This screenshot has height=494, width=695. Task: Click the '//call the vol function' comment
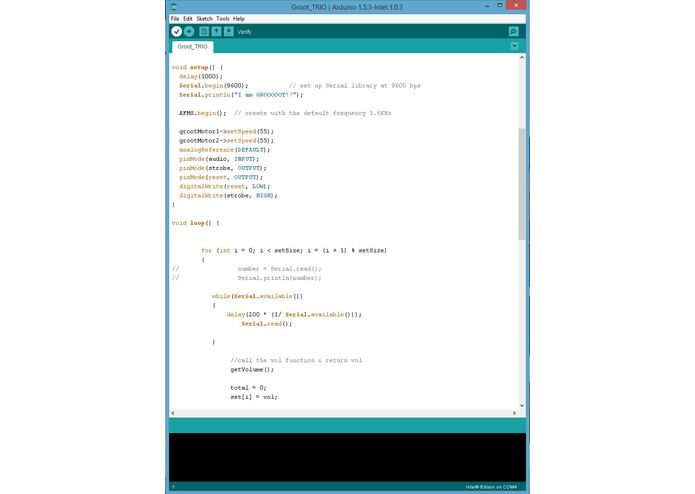(x=296, y=360)
